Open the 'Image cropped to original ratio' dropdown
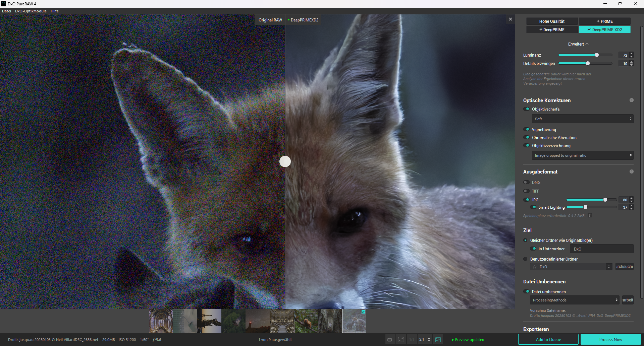 582,155
